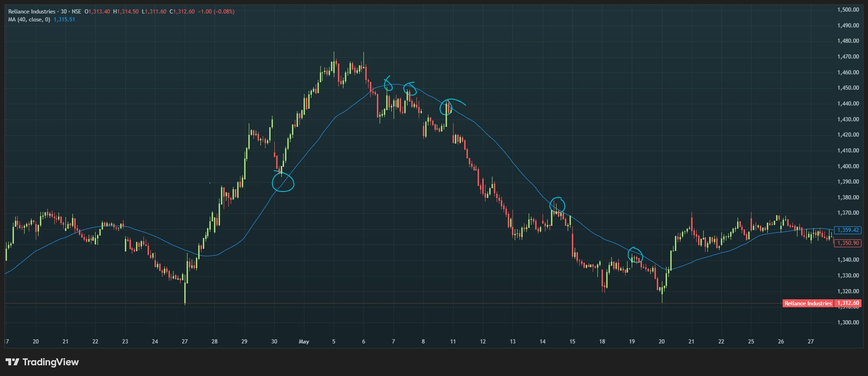Click date 29 on the time axis
The image size is (868, 376).
(x=244, y=342)
